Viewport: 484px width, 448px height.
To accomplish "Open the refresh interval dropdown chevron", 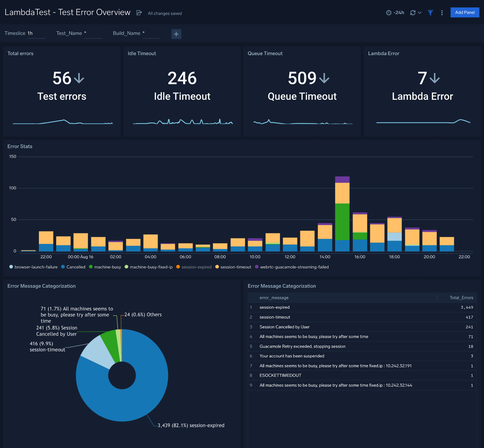I will (419, 13).
